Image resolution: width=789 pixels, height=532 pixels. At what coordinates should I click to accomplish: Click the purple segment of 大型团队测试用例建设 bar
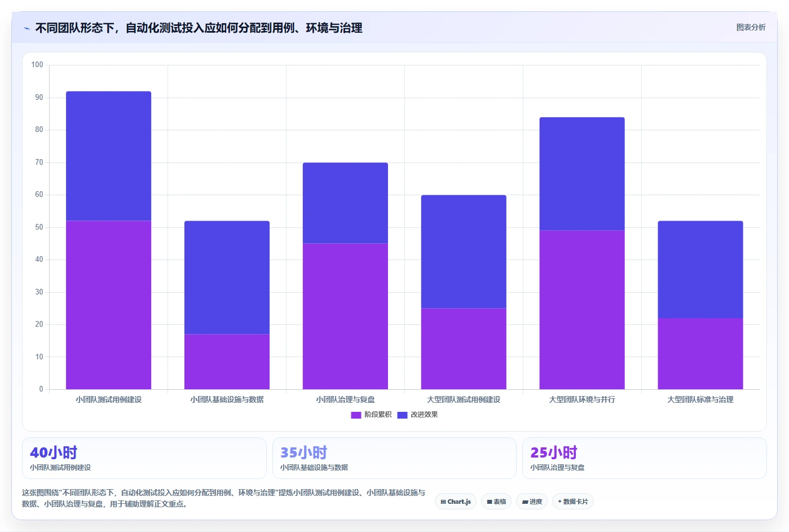click(x=464, y=349)
